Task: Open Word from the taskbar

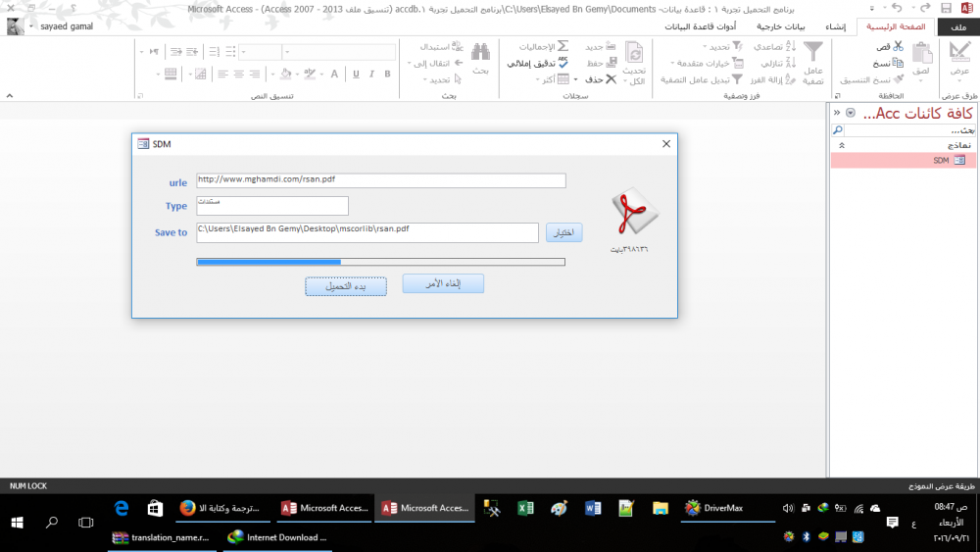Action: (x=593, y=508)
